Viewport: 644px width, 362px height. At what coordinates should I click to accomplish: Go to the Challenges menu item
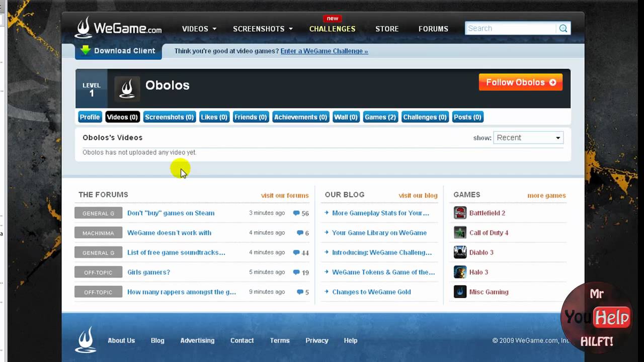point(332,29)
